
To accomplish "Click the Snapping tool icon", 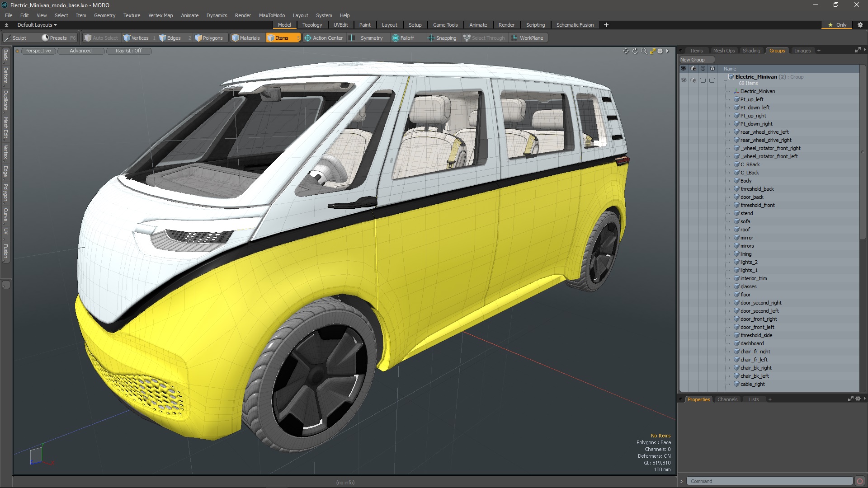I will pos(431,38).
